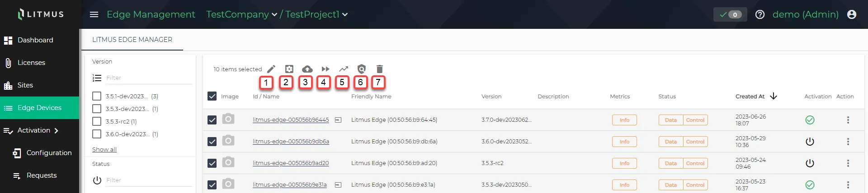This screenshot has width=868, height=193.
Task: Click Data button for litmus-edge-005056b9e31a
Action: (671, 185)
